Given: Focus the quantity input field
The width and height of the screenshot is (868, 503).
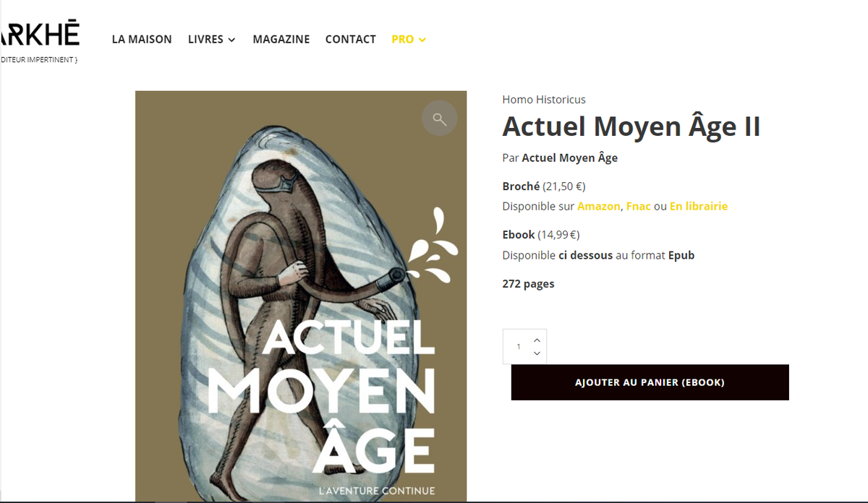Looking at the screenshot, I should (518, 346).
